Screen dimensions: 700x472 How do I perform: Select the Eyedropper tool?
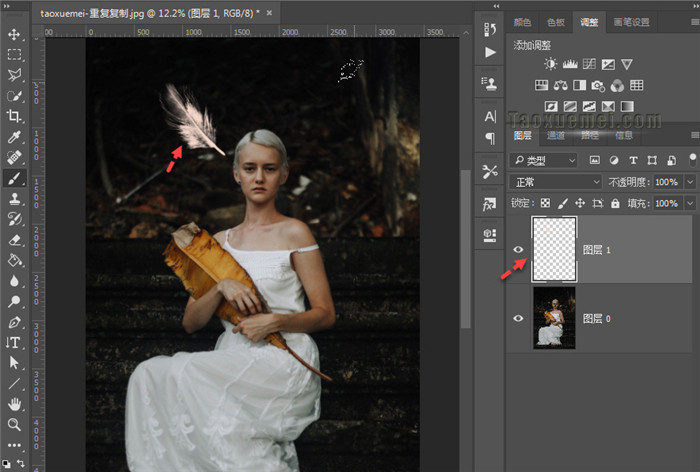point(14,137)
